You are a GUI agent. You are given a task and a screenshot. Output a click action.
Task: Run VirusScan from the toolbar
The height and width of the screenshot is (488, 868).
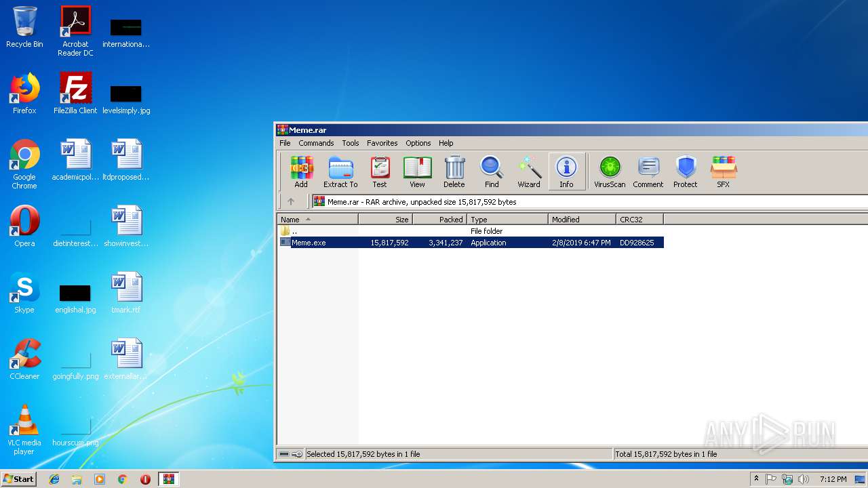pos(610,171)
